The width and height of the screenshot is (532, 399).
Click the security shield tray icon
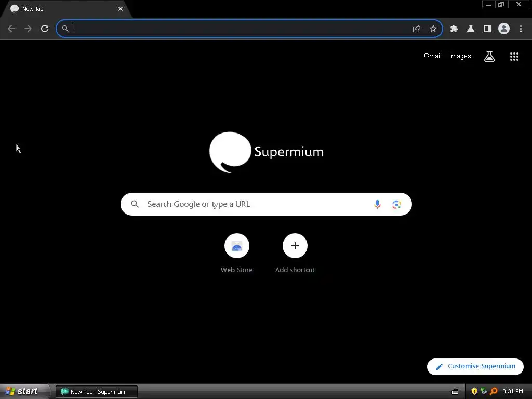coord(474,392)
